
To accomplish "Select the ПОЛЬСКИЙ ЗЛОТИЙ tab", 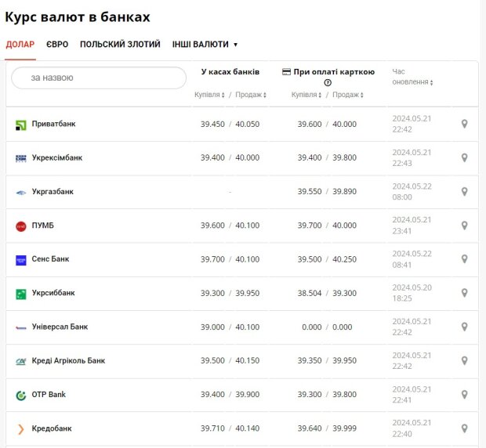I will tap(120, 45).
